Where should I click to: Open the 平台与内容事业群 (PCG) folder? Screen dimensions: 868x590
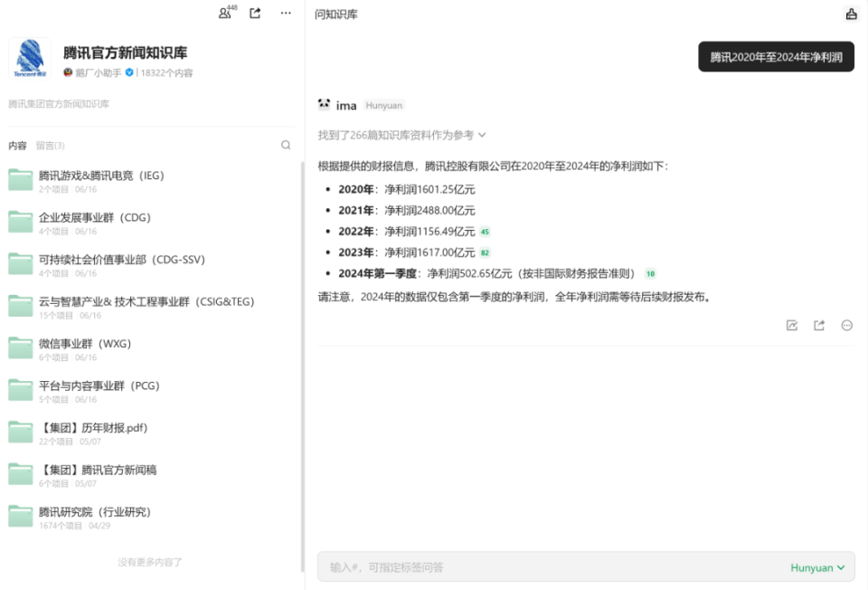pos(149,392)
